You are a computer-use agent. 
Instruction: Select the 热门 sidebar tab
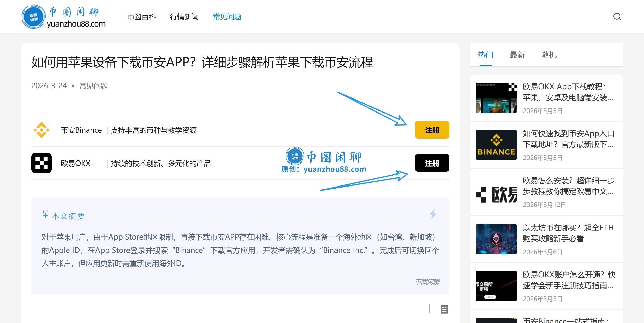point(485,55)
